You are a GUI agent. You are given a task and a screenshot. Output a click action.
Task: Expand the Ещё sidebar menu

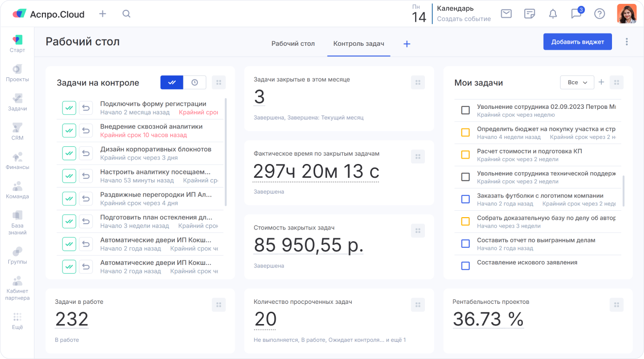click(x=17, y=320)
